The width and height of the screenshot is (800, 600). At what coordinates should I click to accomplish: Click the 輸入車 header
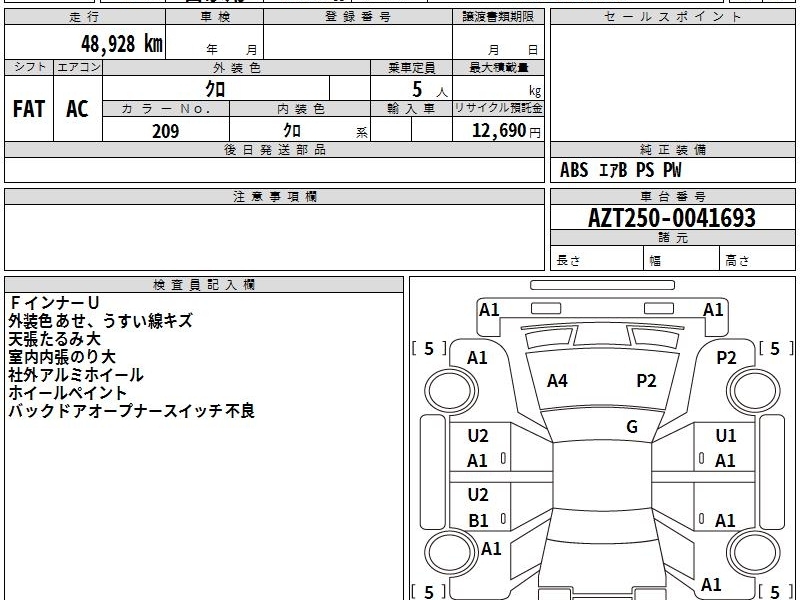pyautogui.click(x=412, y=109)
